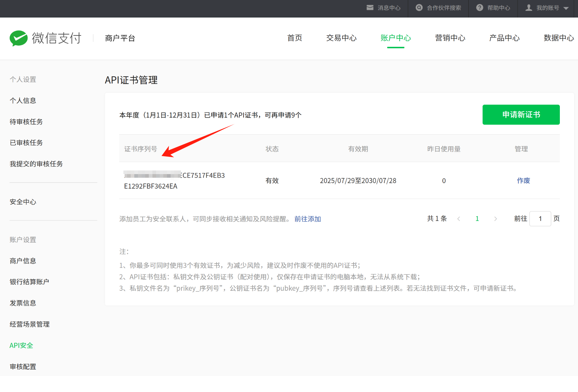Click the help center question mark icon
Screen dimensions: 578x392
pos(479,8)
